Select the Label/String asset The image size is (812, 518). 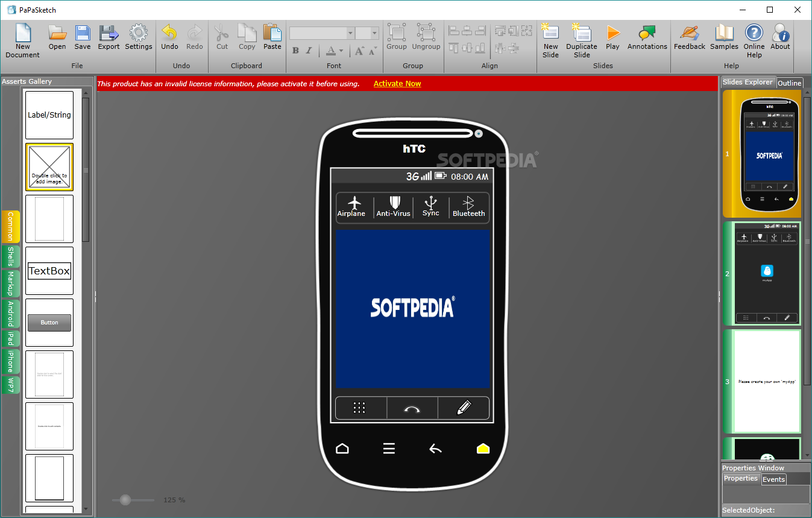[49, 115]
